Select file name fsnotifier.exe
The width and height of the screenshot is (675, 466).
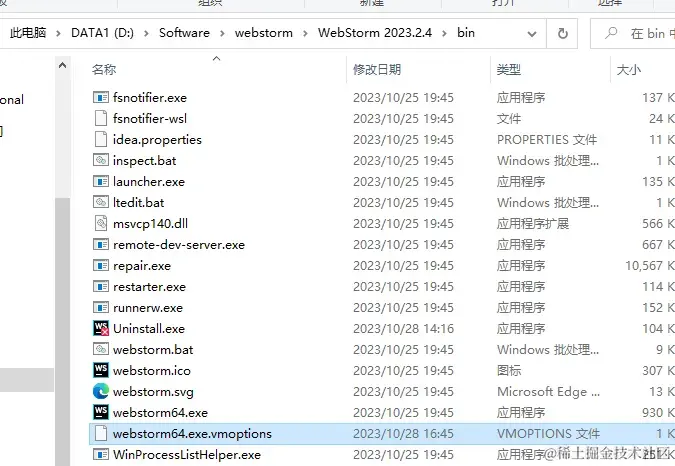(x=150, y=98)
